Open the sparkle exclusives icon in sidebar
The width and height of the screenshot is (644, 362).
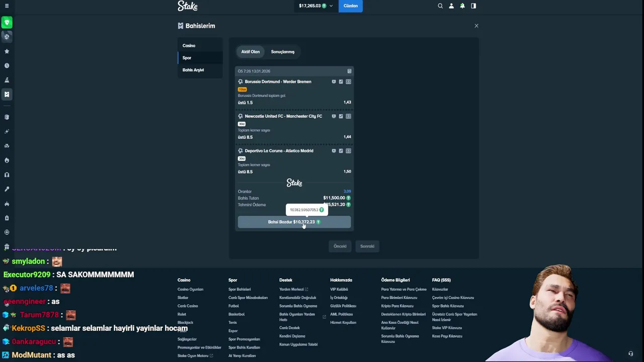click(x=7, y=132)
